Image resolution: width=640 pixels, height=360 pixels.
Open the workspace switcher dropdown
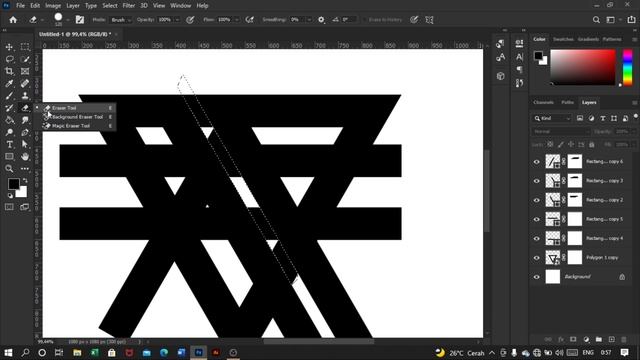[613, 20]
